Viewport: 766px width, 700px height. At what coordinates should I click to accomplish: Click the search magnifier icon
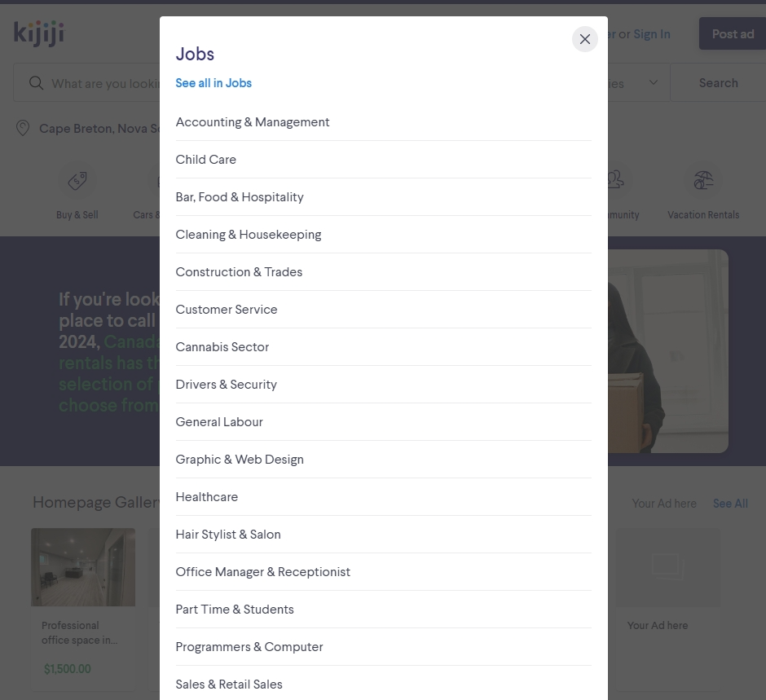[x=36, y=83]
